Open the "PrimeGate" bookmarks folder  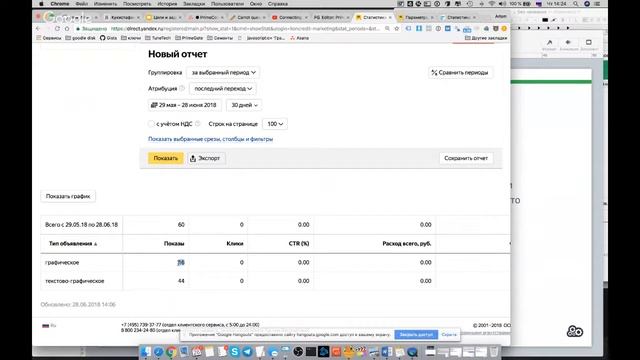(189, 38)
